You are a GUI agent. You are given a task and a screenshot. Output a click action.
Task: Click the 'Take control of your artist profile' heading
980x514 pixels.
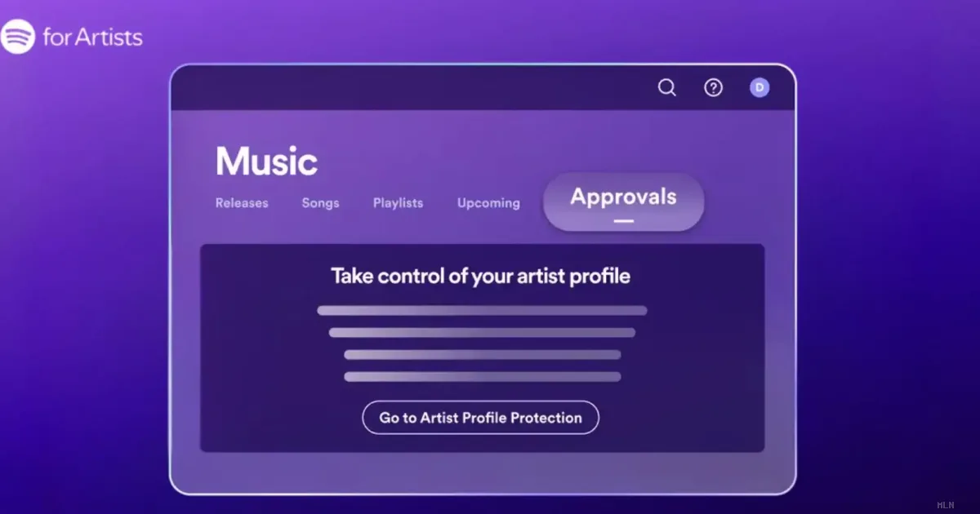480,276
